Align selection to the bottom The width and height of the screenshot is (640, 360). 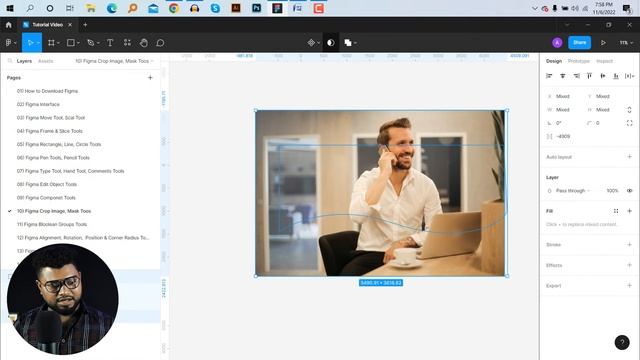click(616, 76)
